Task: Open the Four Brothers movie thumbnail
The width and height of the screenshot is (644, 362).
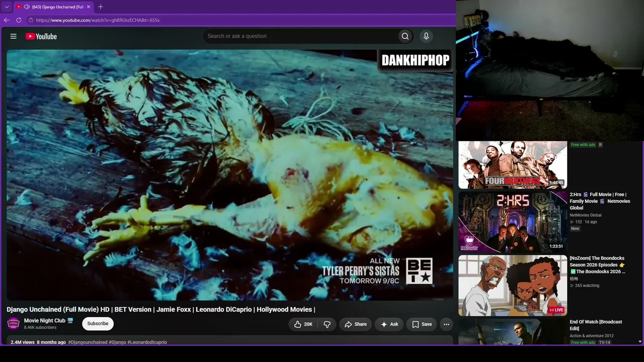Action: click(x=513, y=164)
